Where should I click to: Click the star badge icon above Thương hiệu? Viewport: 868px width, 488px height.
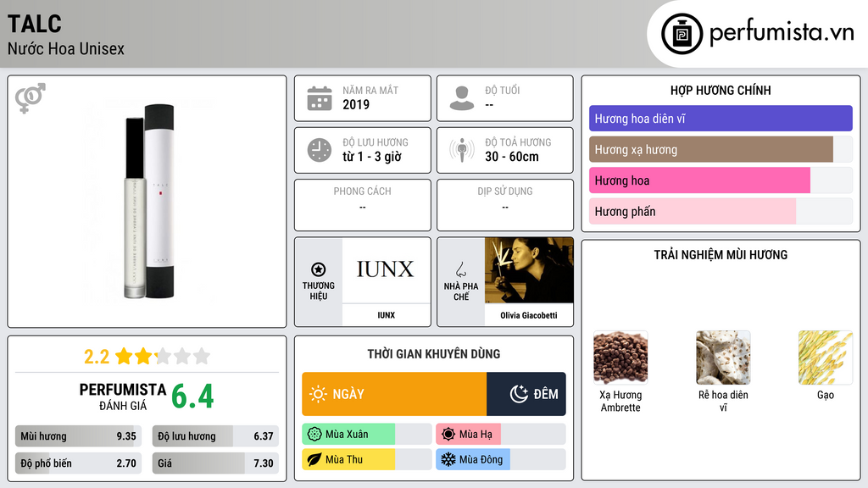319,269
